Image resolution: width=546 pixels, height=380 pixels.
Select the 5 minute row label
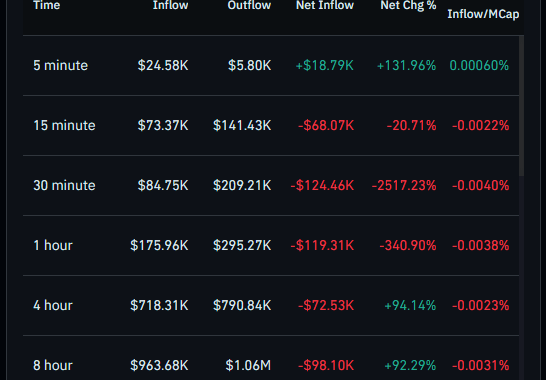click(x=61, y=65)
